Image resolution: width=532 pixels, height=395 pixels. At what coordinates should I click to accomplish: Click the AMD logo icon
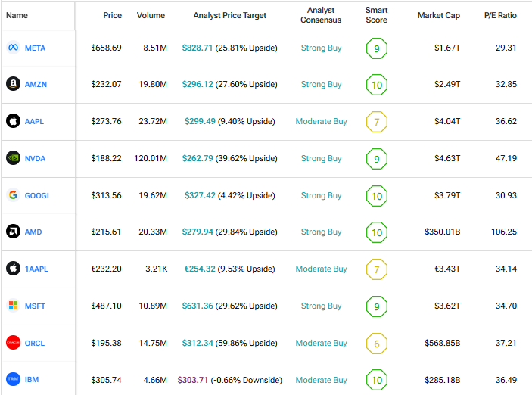(13, 232)
